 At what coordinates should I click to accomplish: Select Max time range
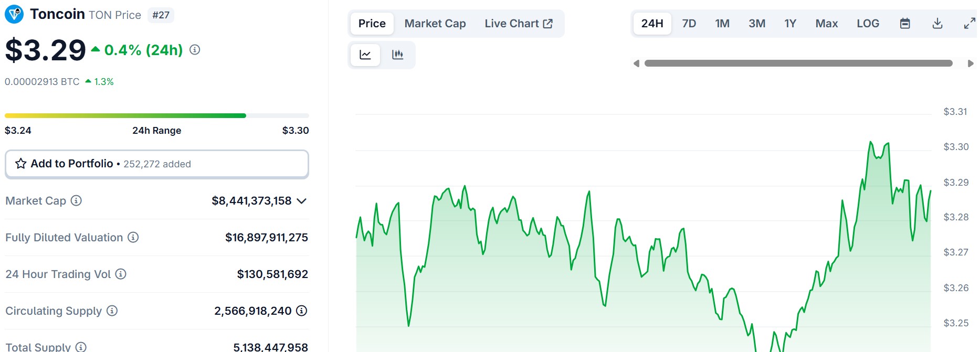(x=827, y=24)
